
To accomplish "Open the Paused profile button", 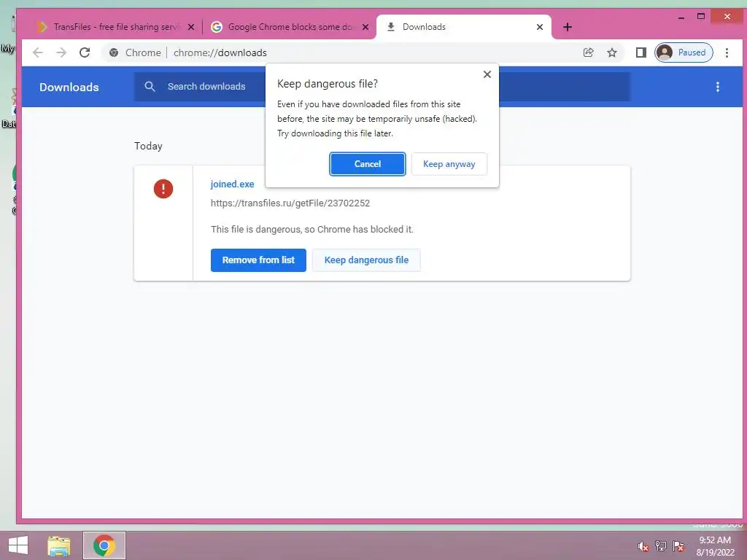I will [x=684, y=52].
